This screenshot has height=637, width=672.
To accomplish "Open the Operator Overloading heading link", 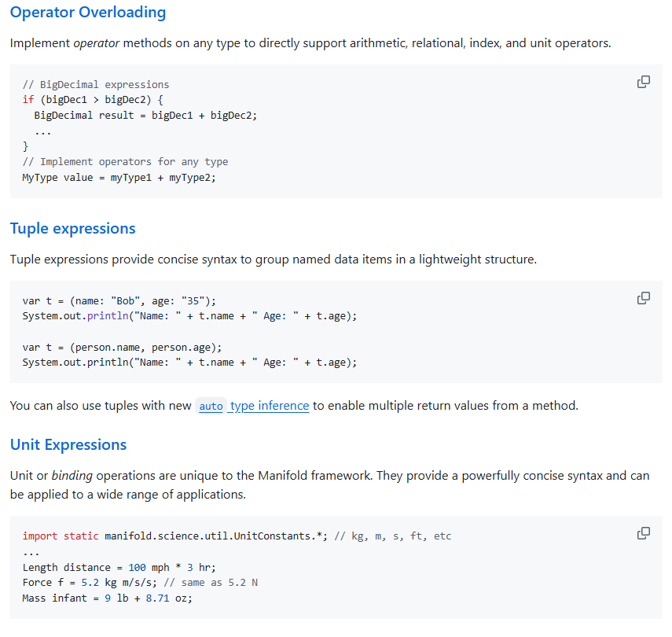I will (x=88, y=13).
